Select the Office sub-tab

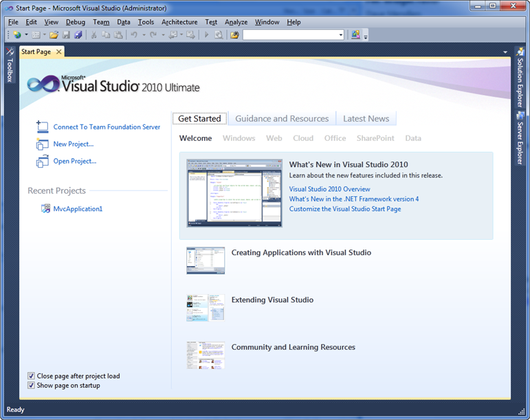point(335,138)
